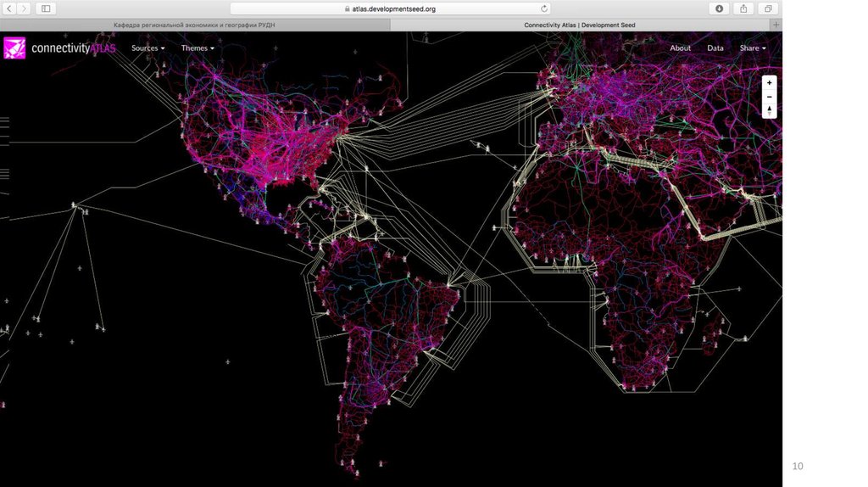Select the Connectivity Atlas browser tab

point(579,25)
